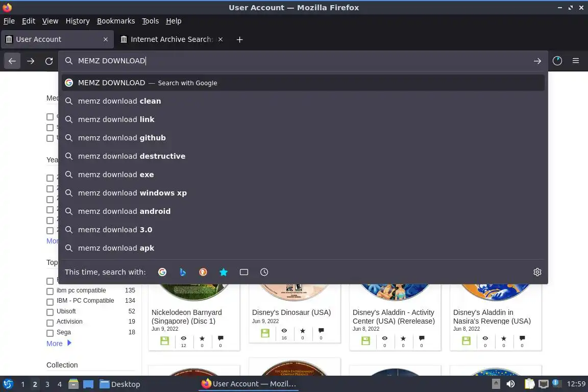
Task: Open the Help menu
Action: point(174,21)
